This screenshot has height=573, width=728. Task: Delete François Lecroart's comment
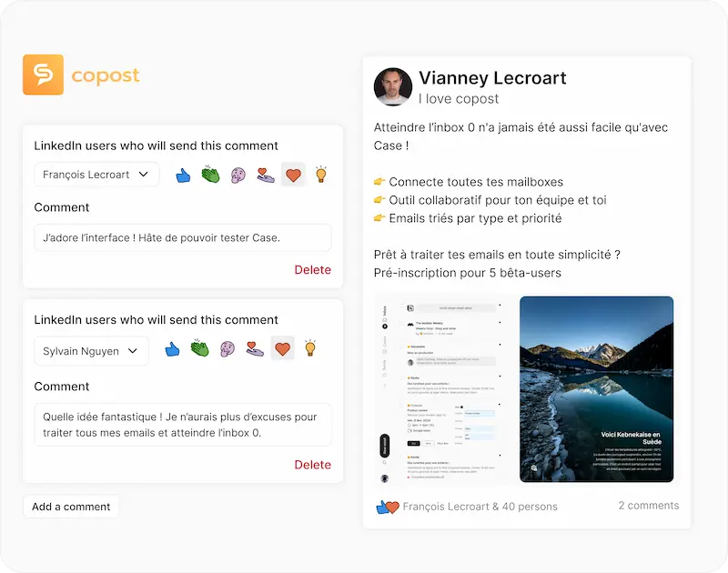(x=312, y=270)
